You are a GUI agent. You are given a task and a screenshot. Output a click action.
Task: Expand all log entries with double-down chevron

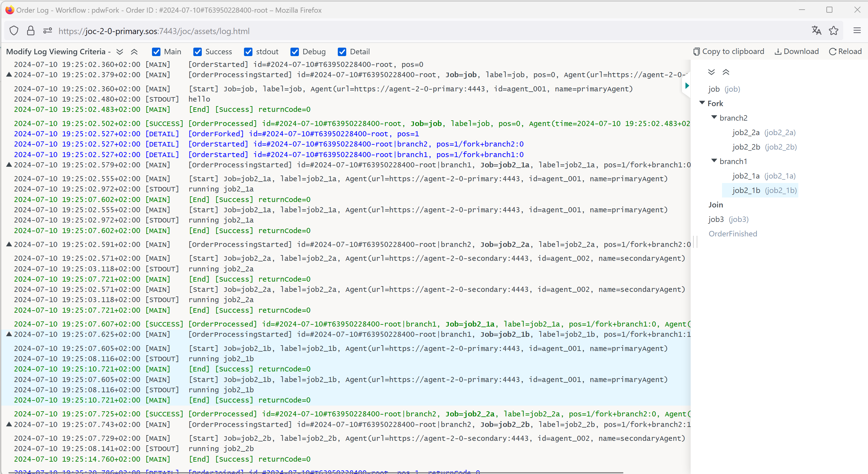click(x=120, y=52)
